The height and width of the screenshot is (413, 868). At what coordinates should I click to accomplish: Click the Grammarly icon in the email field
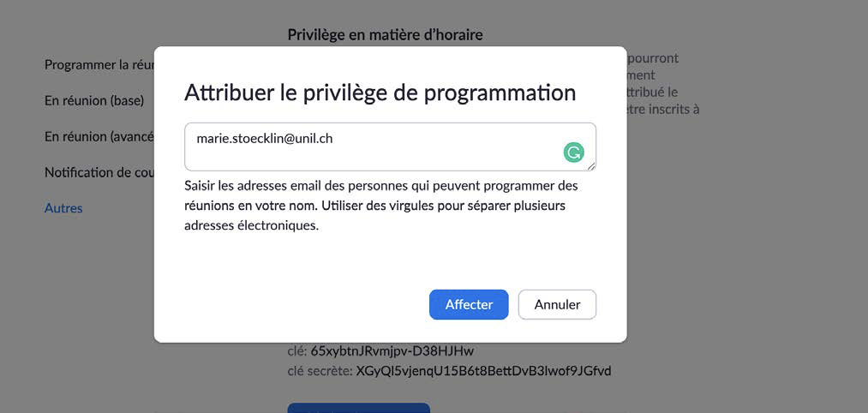(573, 153)
